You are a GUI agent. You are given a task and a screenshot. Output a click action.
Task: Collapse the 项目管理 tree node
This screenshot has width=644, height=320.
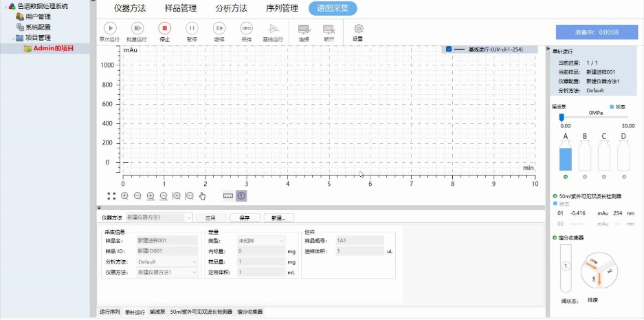point(14,38)
